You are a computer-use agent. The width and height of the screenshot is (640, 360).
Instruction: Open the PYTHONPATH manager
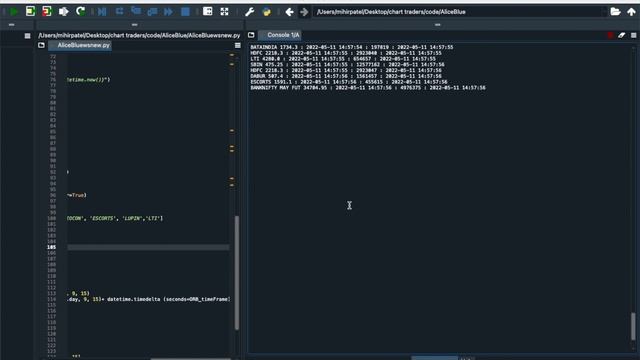coord(267,11)
